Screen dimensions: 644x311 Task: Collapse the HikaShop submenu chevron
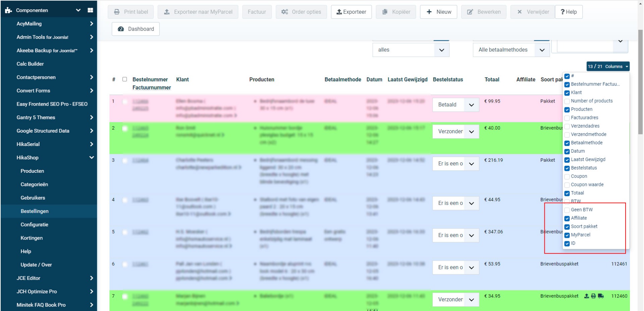click(92, 157)
